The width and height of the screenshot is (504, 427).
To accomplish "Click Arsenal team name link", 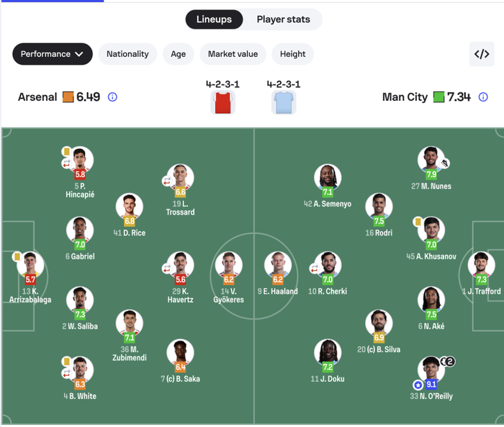I will (x=37, y=97).
